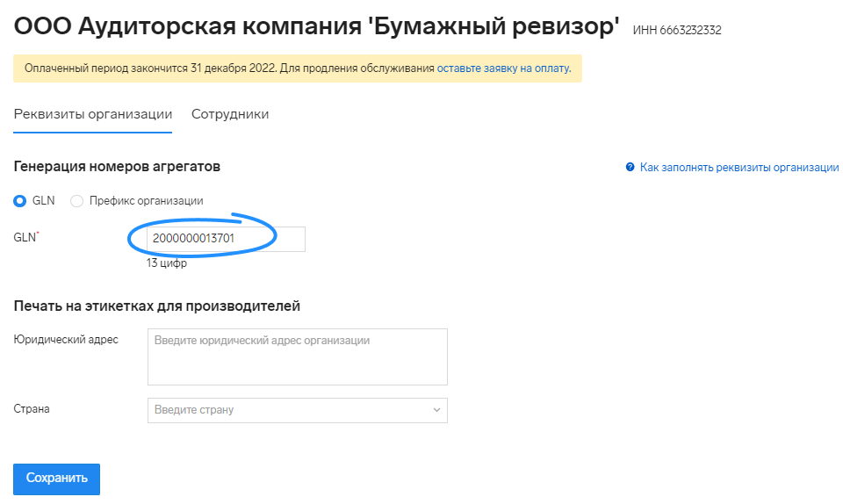
Task: Click the Юридический адрес field label
Action: pyautogui.click(x=66, y=340)
